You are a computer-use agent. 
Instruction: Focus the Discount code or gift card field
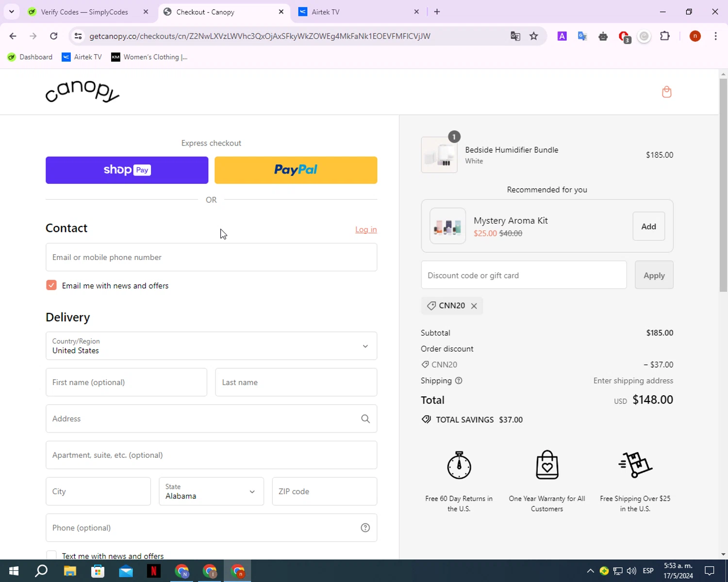524,275
